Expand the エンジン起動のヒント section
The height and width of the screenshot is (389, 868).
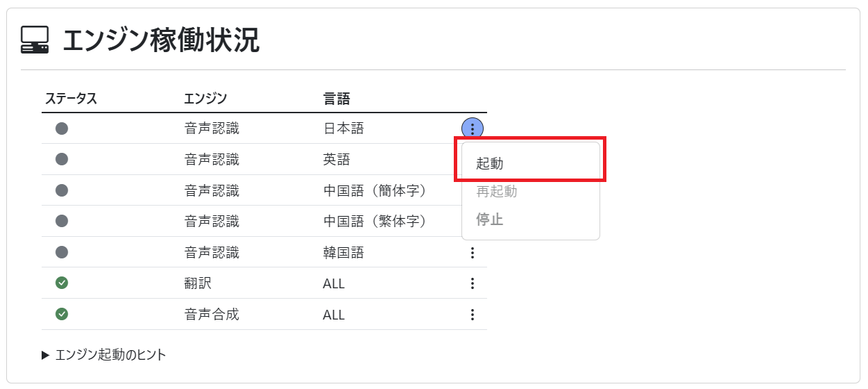(x=104, y=355)
